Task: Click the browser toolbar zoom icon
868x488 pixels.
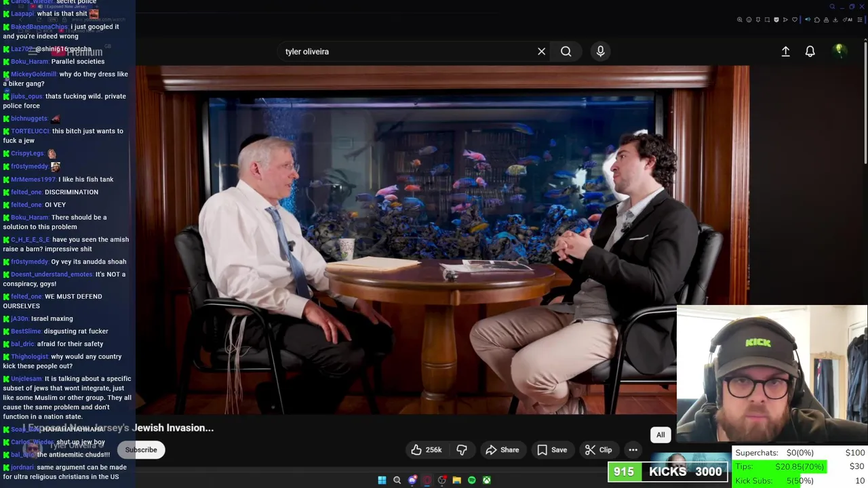Action: pyautogui.click(x=740, y=20)
